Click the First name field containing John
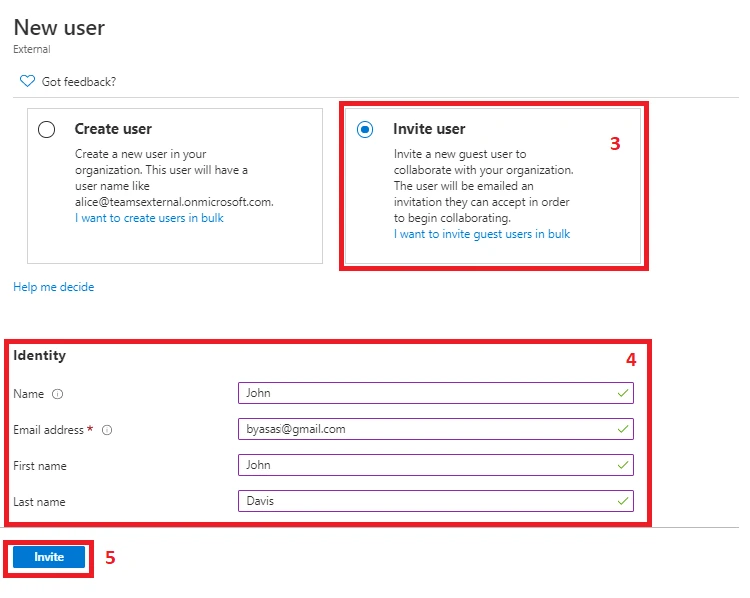This screenshot has width=750, height=598. tap(425, 465)
